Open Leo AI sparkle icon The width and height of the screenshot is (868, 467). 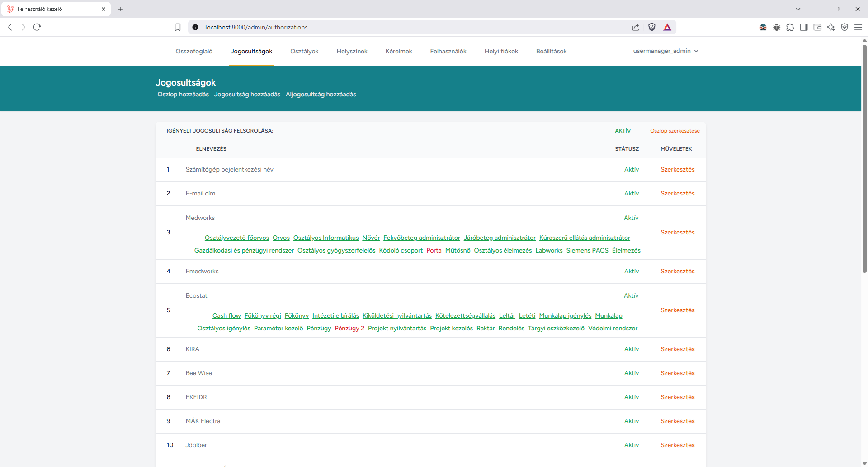(831, 27)
